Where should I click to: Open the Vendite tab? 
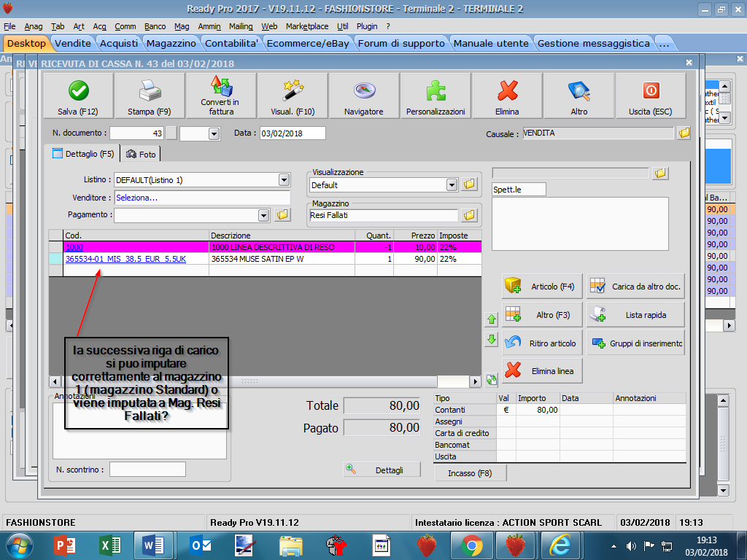[x=73, y=43]
